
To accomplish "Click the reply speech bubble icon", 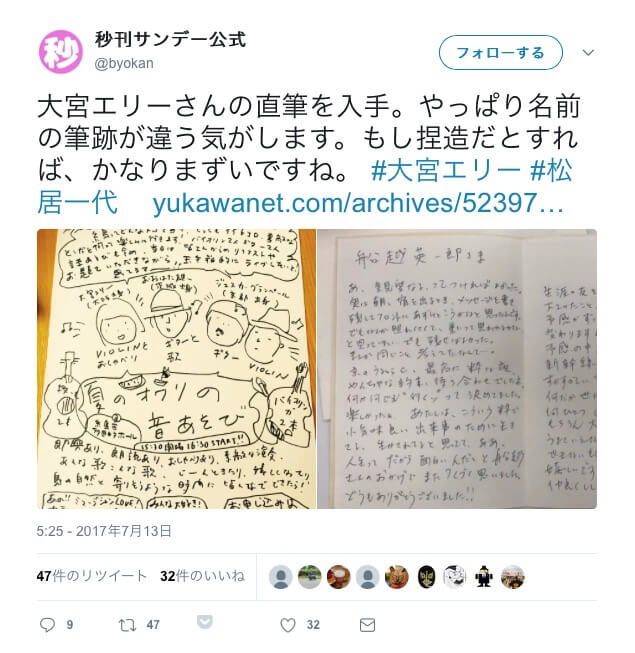I will [x=47, y=625].
